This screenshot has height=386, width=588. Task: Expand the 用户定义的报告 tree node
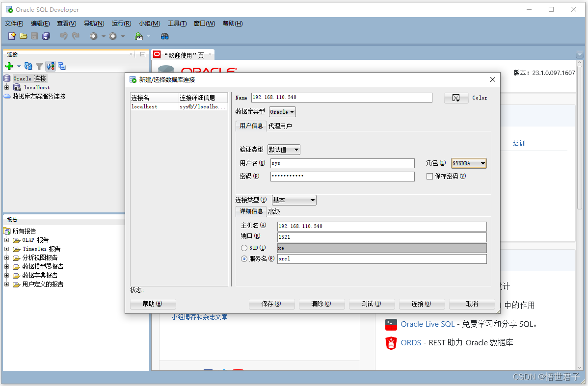(x=6, y=284)
